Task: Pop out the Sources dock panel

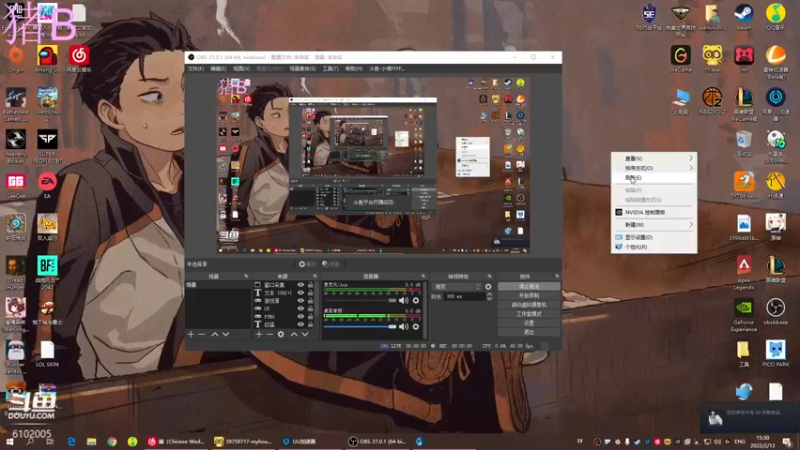Action: pyautogui.click(x=315, y=276)
